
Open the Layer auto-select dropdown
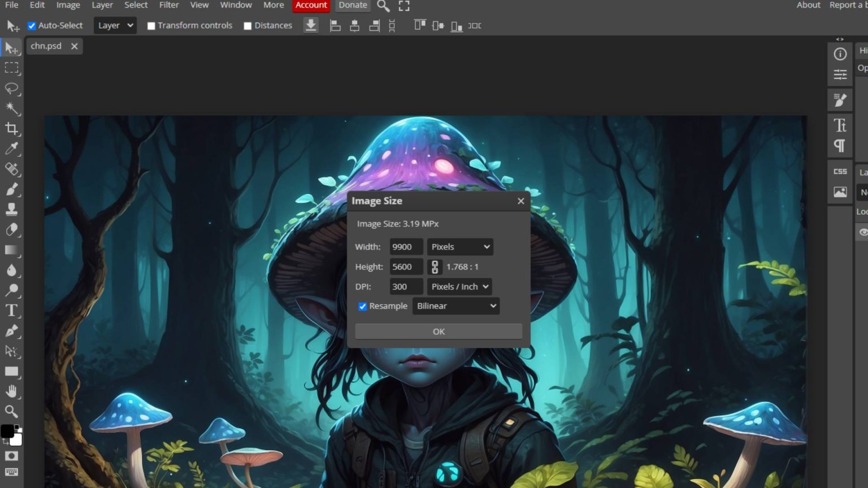115,25
